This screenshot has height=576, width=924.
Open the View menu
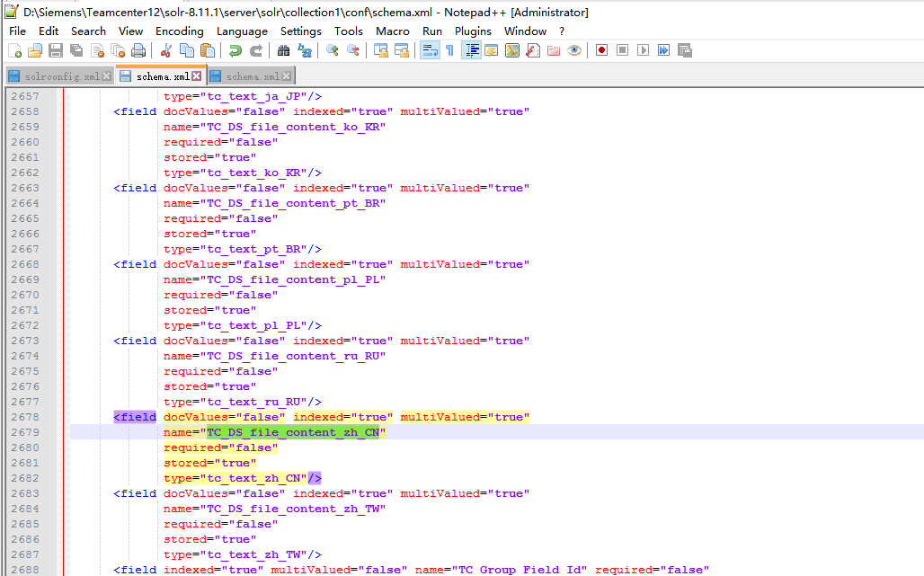(131, 31)
